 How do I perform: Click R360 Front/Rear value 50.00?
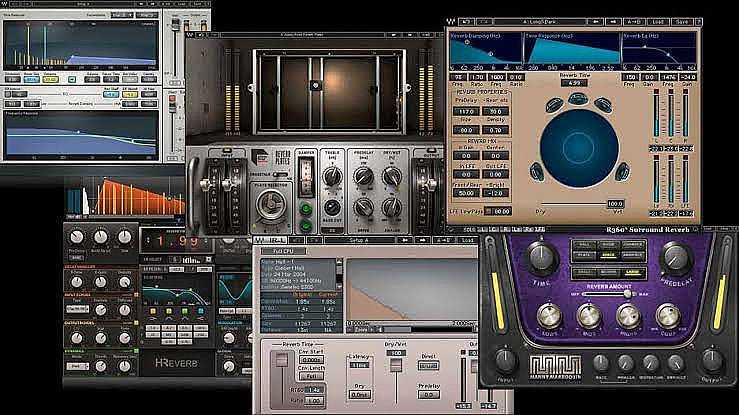tap(466, 193)
